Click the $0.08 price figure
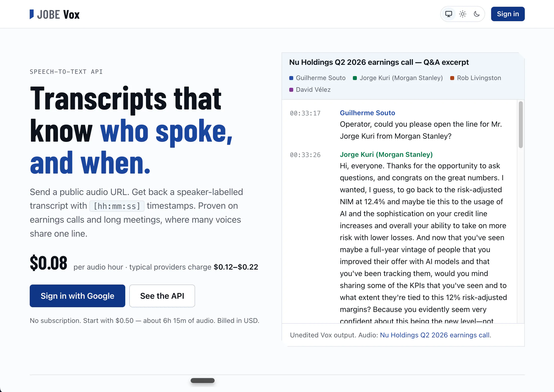Viewport: 554px width, 392px height. 49,263
